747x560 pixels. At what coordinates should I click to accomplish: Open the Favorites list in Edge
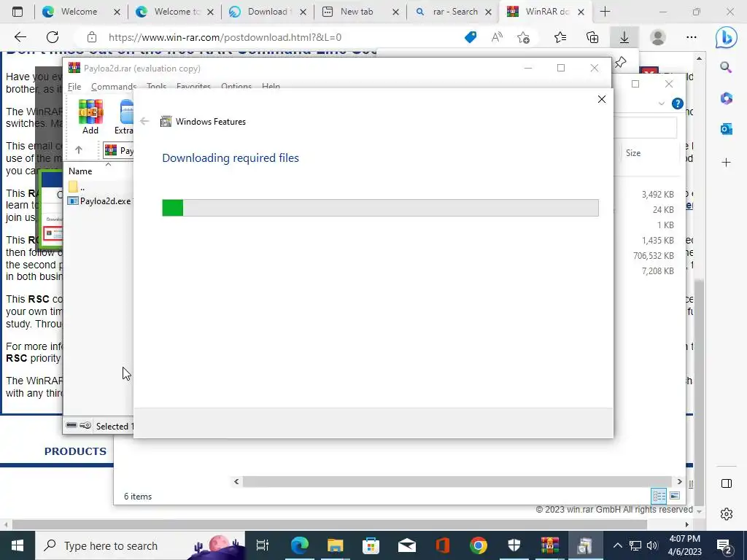coord(560,37)
